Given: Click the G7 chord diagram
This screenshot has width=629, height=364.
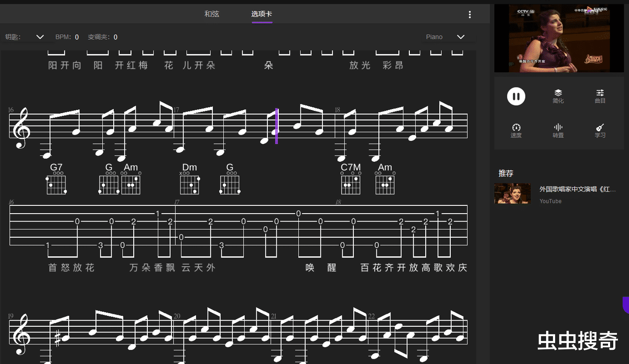Looking at the screenshot, I should pos(56,183).
